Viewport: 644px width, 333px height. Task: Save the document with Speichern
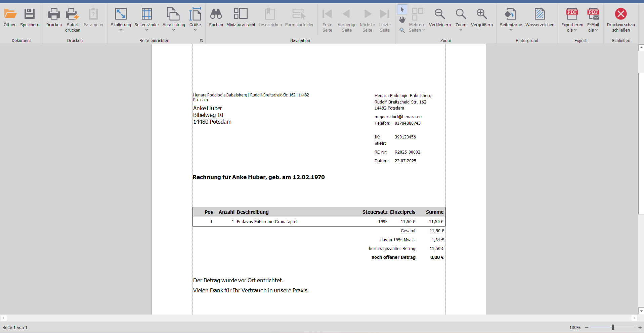tap(30, 14)
